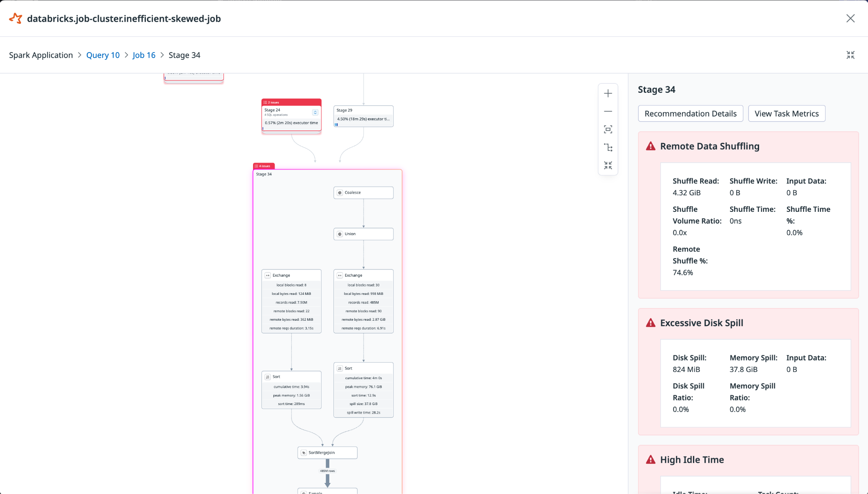Click the Union operation node

coord(363,234)
